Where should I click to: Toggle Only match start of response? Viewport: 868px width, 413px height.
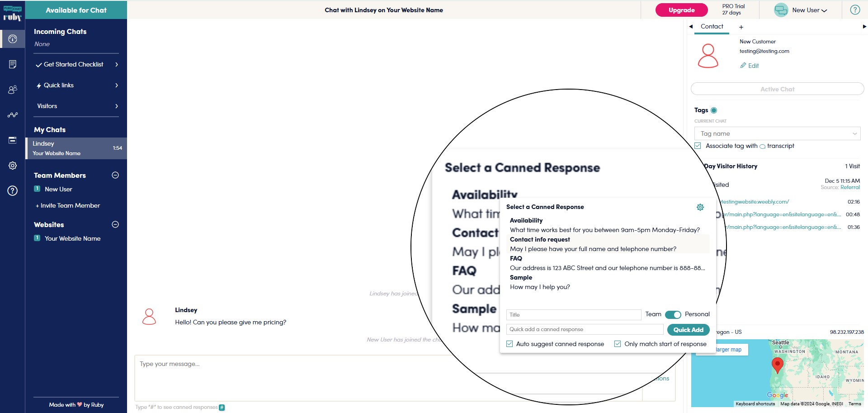coord(618,344)
